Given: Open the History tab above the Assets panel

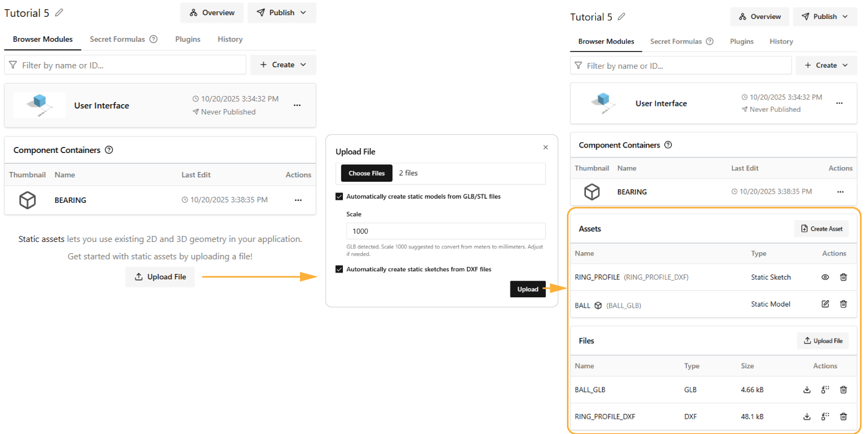Looking at the screenshot, I should [781, 41].
